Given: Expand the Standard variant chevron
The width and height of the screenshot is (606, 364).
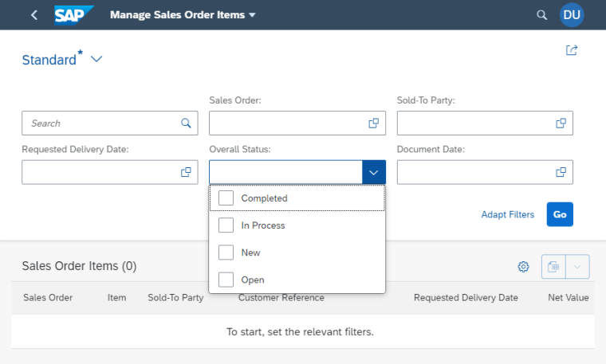Looking at the screenshot, I should click(x=96, y=60).
